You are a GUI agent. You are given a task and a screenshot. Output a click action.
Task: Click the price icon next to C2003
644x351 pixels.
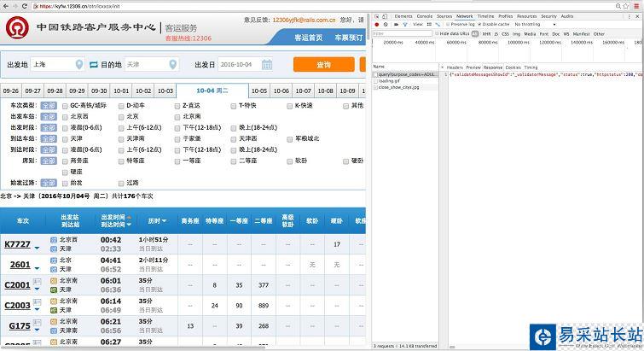pos(37,302)
